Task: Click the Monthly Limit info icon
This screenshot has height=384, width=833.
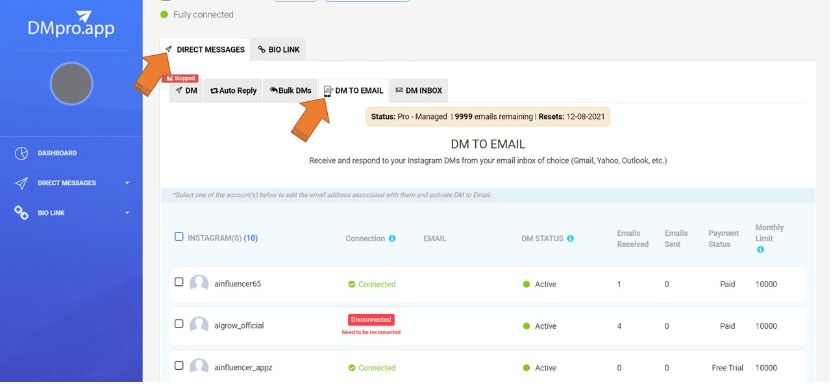Action: click(760, 250)
